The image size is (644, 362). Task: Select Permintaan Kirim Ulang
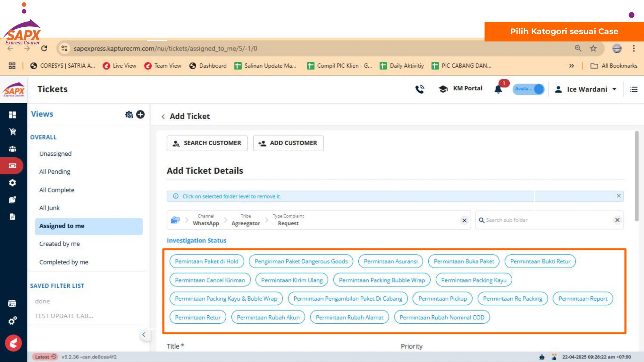[292, 280]
